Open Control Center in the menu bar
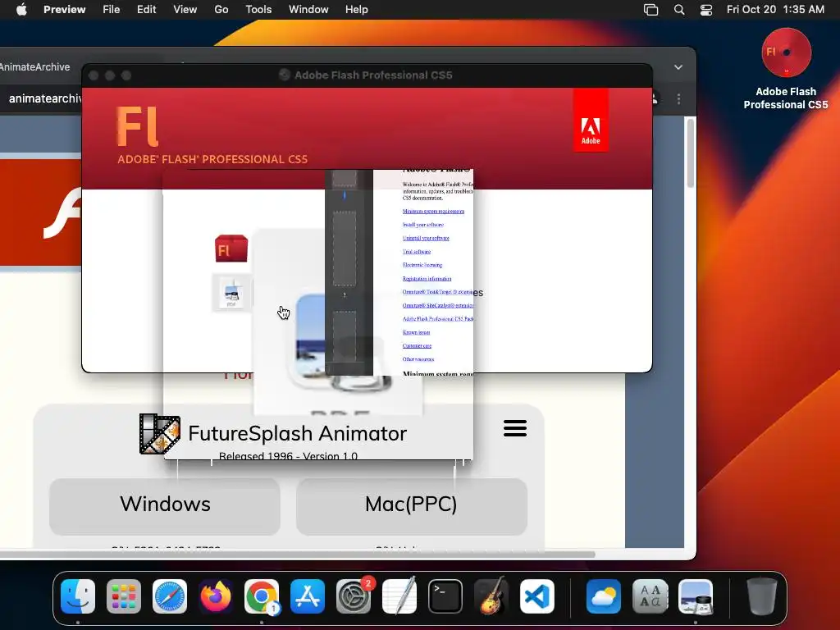The image size is (840, 630). pyautogui.click(x=706, y=10)
